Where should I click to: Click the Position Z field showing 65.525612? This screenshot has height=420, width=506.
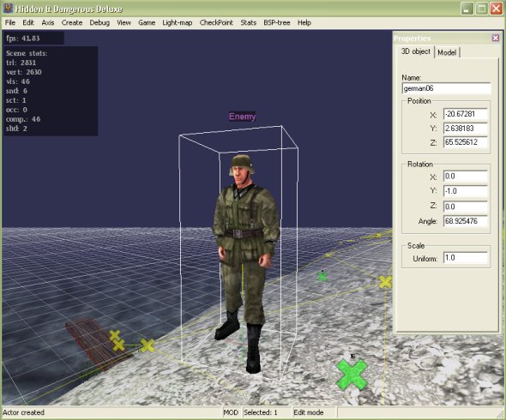pos(465,142)
